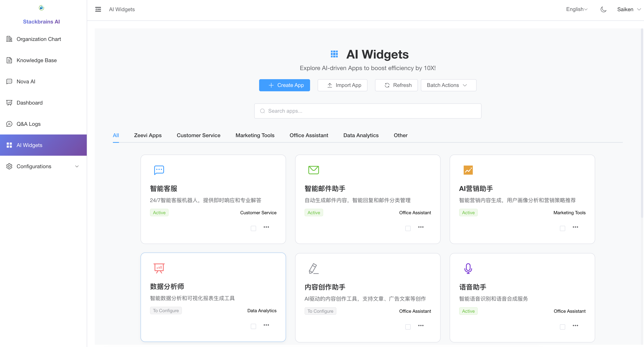Click the Stackbrains AI logo
The image size is (644, 347).
tap(41, 8)
